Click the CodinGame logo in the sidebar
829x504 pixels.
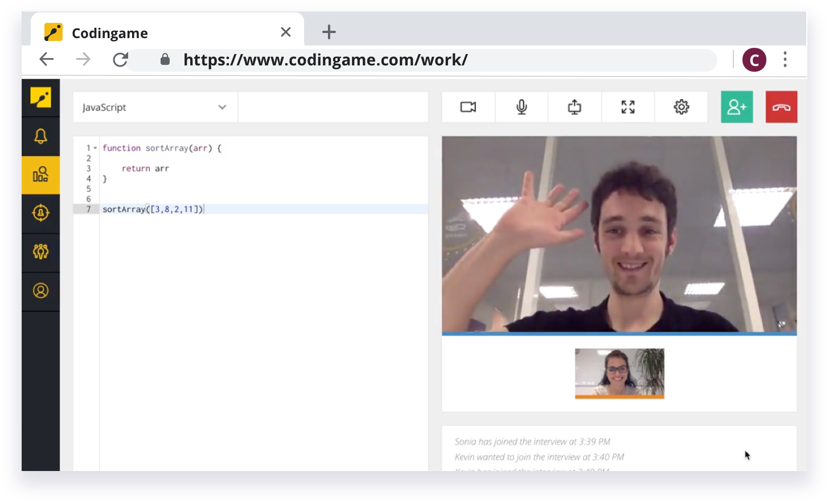pos(40,97)
